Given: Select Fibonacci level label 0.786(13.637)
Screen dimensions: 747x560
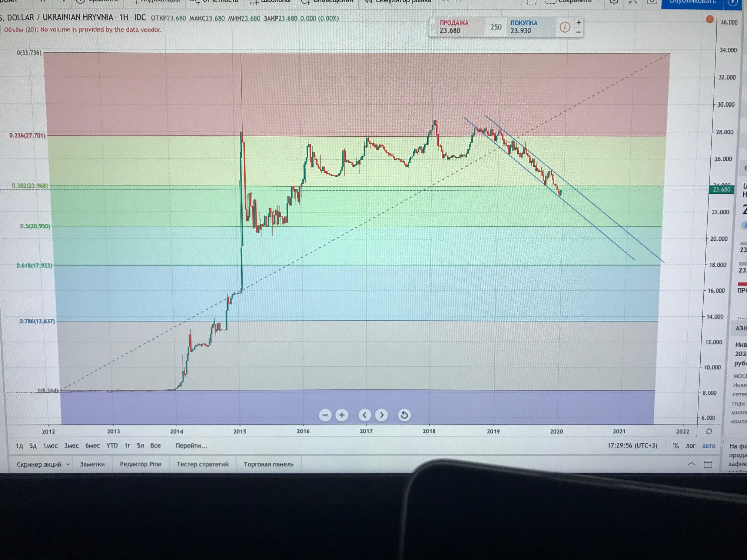Looking at the screenshot, I should coord(37,321).
